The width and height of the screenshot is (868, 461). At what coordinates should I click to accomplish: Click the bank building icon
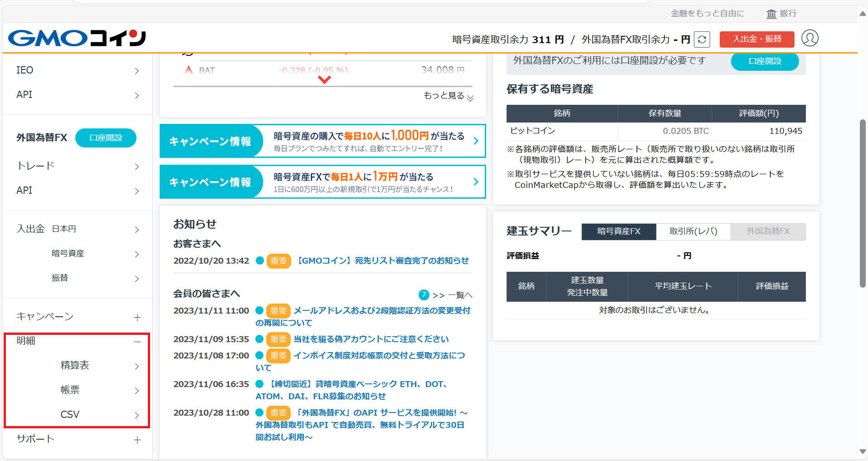(x=771, y=14)
